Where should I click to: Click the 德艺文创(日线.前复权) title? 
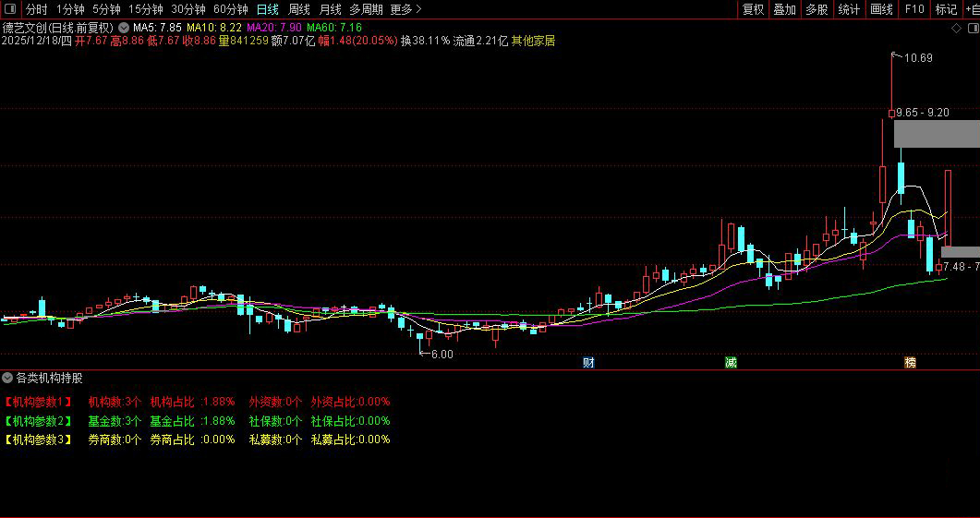pos(58,28)
